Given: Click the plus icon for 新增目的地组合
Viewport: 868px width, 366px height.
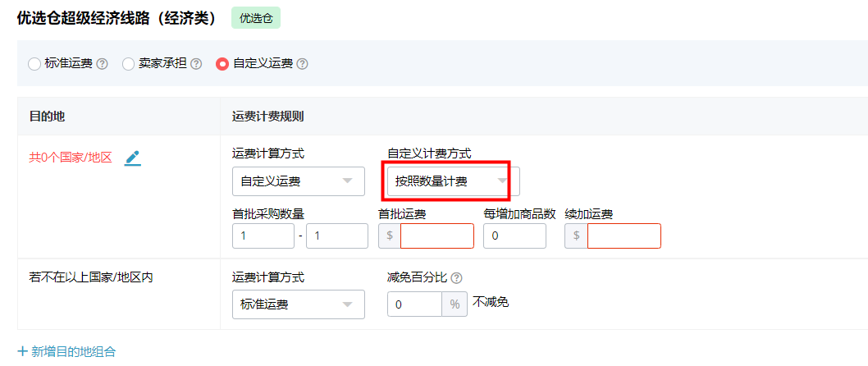Looking at the screenshot, I should [x=22, y=351].
